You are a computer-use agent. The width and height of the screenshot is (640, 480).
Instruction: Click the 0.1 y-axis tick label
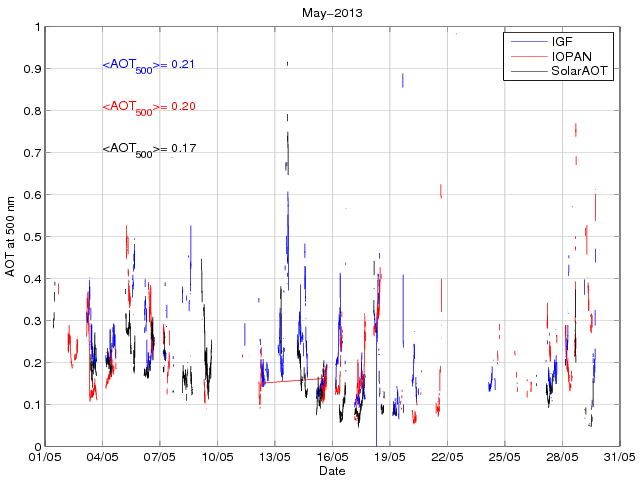click(31, 405)
